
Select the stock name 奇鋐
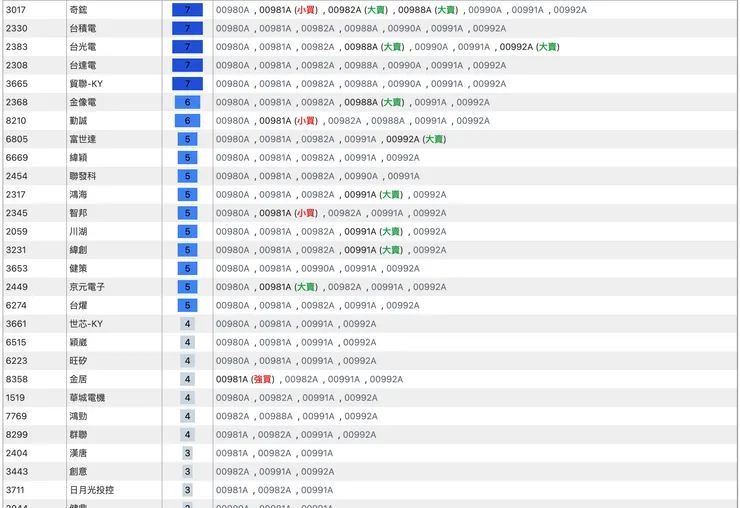point(78,10)
